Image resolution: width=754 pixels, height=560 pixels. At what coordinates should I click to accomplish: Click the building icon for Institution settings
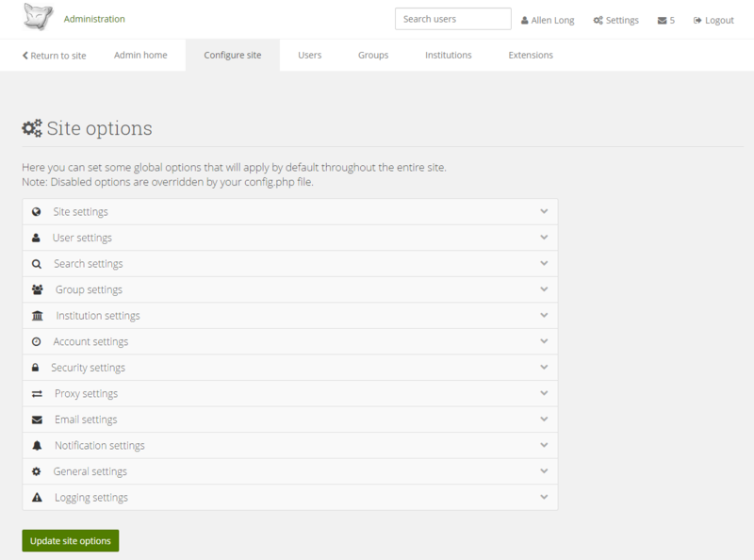coord(37,316)
